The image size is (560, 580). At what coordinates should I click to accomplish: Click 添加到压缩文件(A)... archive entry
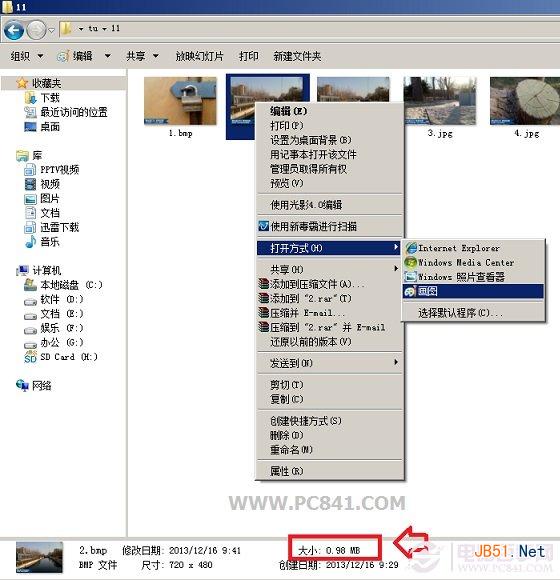click(x=330, y=284)
